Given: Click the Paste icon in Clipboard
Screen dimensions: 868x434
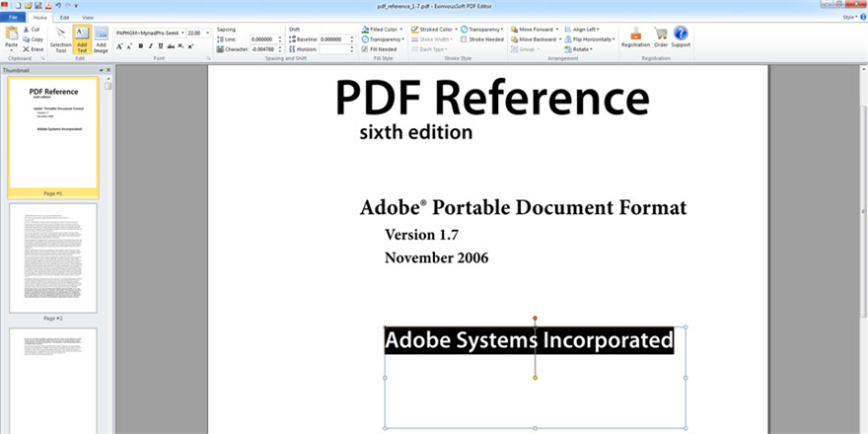Looking at the screenshot, I should coord(11,37).
